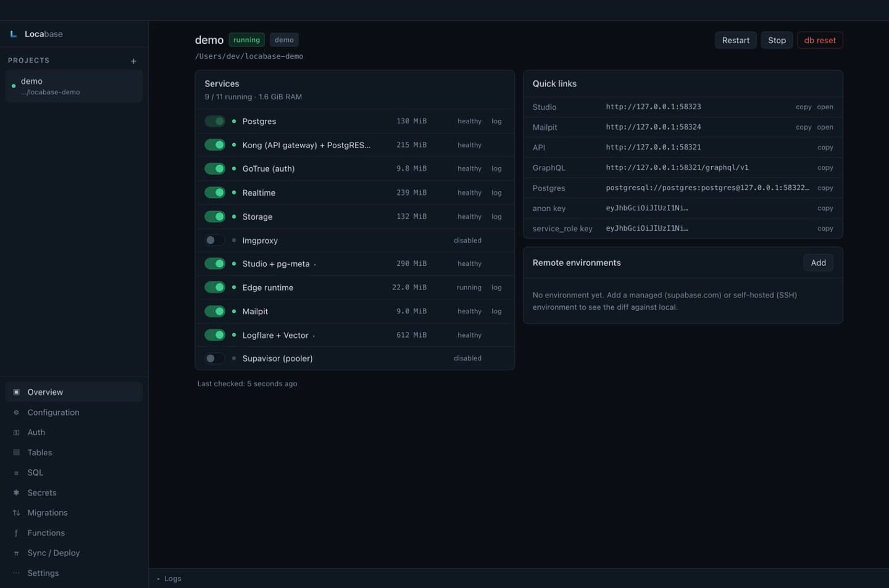The width and height of the screenshot is (889, 588).
Task: Copy the API URL
Action: click(x=825, y=147)
